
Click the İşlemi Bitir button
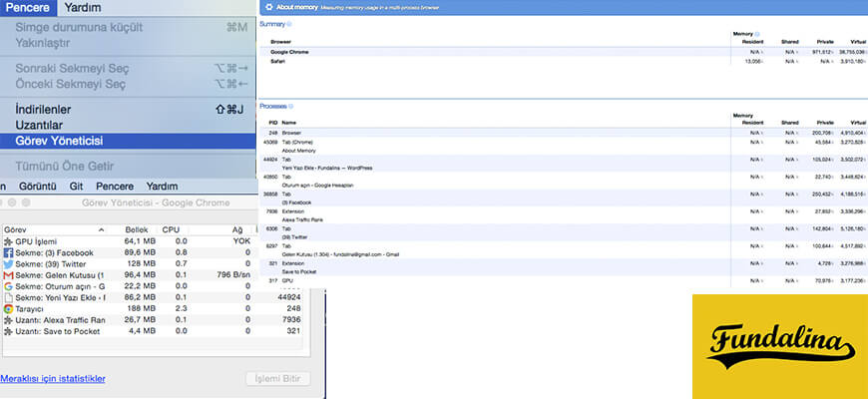coord(278,378)
